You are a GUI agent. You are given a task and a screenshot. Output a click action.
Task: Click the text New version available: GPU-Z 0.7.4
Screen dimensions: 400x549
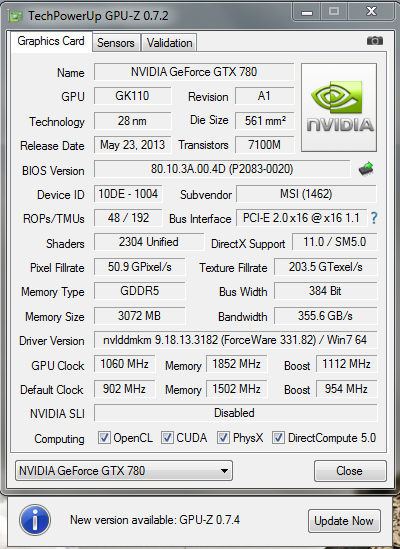click(x=155, y=520)
